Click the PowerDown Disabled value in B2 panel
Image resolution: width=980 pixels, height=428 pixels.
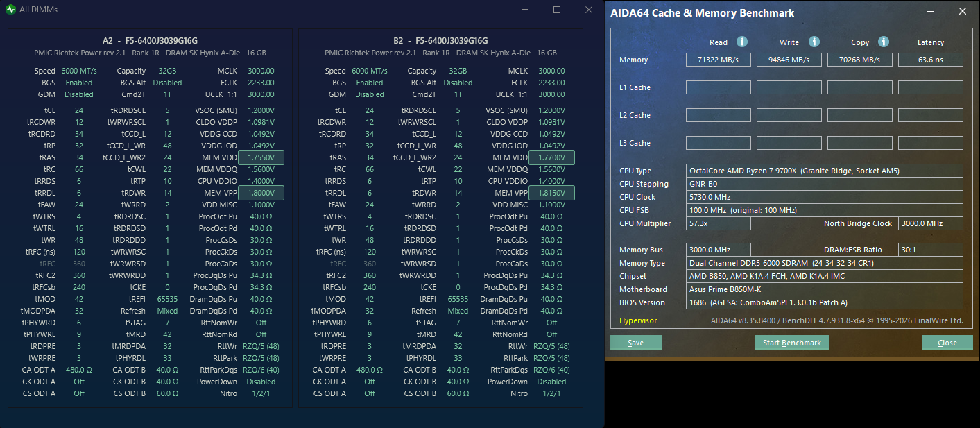coord(551,382)
